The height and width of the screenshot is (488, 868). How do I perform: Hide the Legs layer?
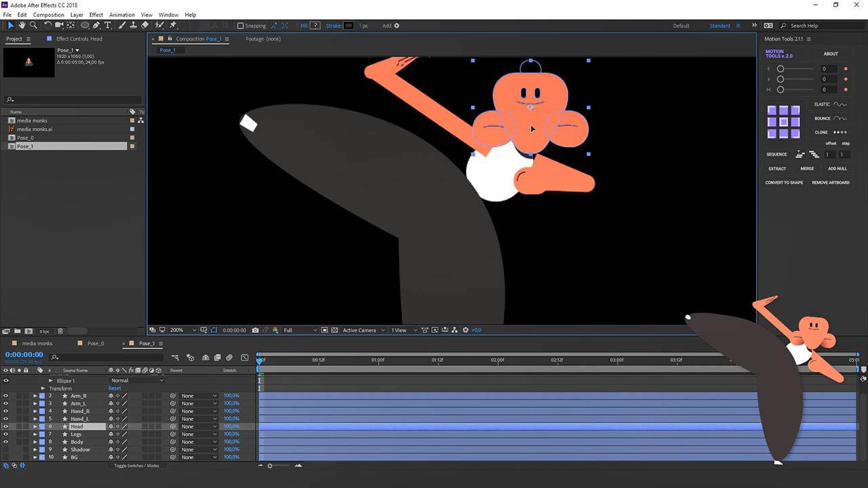pos(5,434)
